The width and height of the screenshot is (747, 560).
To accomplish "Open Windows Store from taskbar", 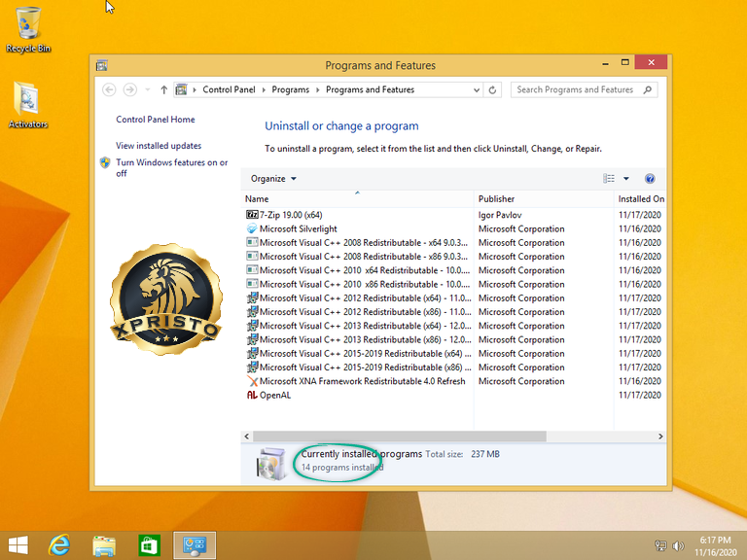I will pos(149,545).
